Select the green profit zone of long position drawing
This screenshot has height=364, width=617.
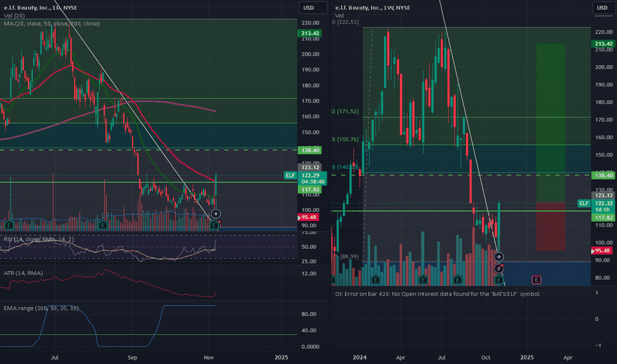pos(551,123)
